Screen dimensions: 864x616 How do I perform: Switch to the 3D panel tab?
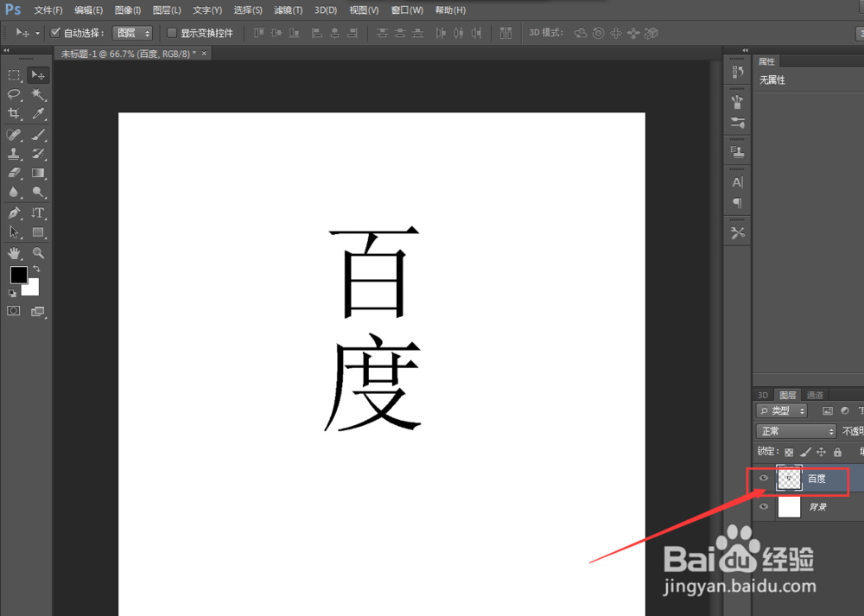(x=763, y=395)
